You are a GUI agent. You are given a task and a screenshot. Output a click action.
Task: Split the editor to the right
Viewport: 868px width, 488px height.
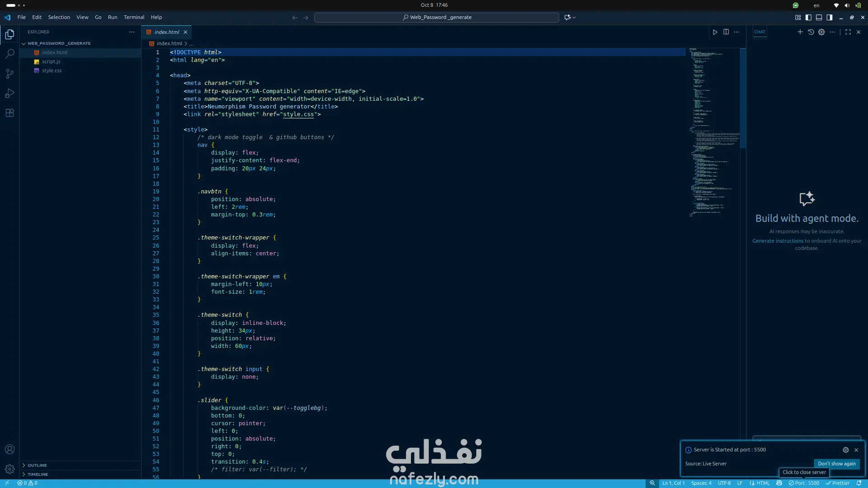click(726, 32)
